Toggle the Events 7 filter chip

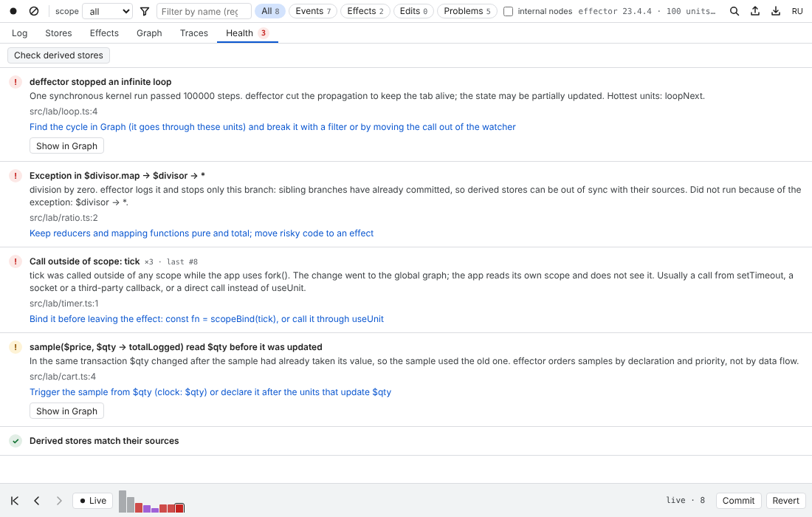pyautogui.click(x=313, y=11)
